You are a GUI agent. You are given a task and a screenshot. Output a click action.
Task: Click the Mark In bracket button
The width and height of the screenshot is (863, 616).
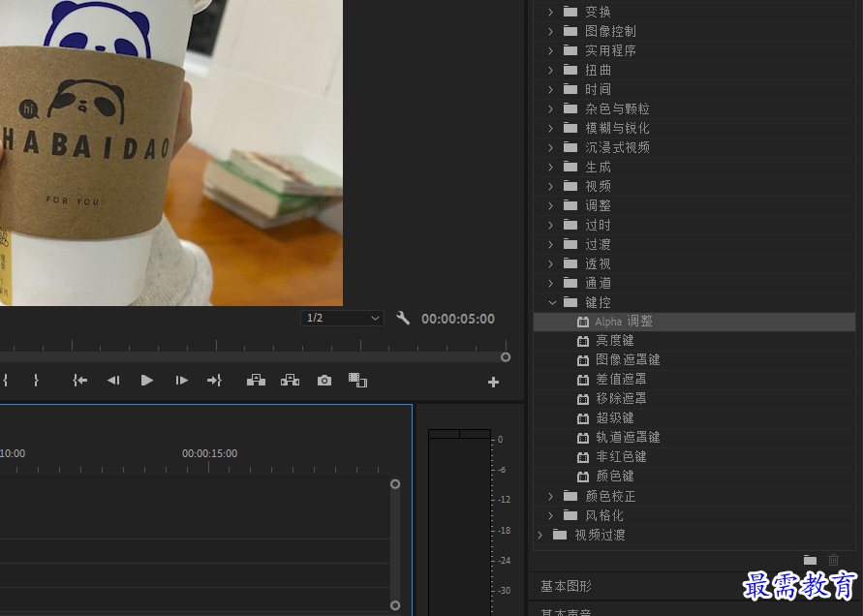coord(5,381)
